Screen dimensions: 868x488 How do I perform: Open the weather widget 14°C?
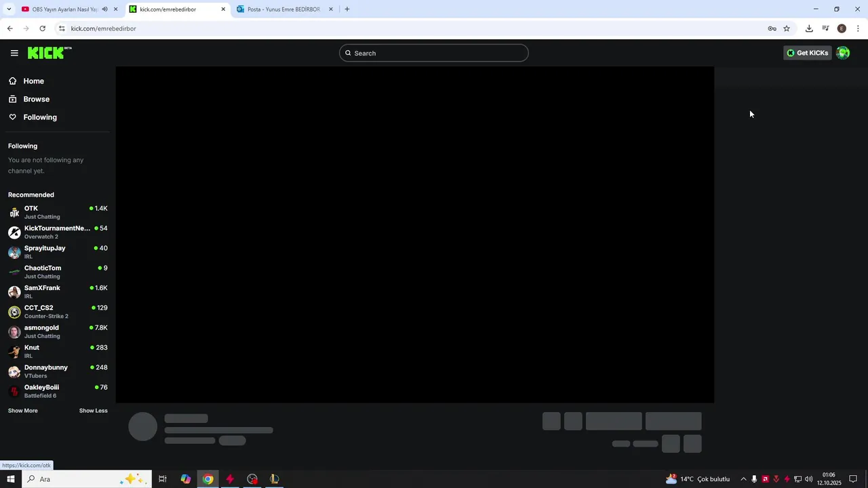pyautogui.click(x=698, y=479)
